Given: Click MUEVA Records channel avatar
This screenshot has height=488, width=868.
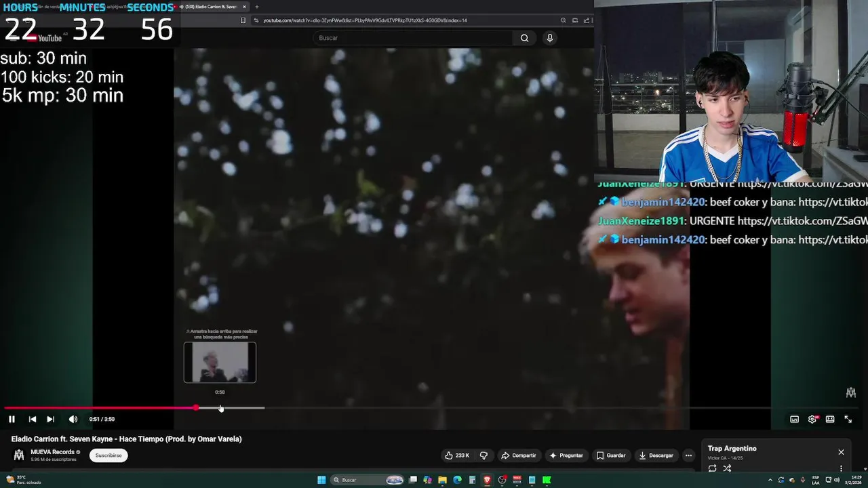Looking at the screenshot, I should (x=19, y=455).
